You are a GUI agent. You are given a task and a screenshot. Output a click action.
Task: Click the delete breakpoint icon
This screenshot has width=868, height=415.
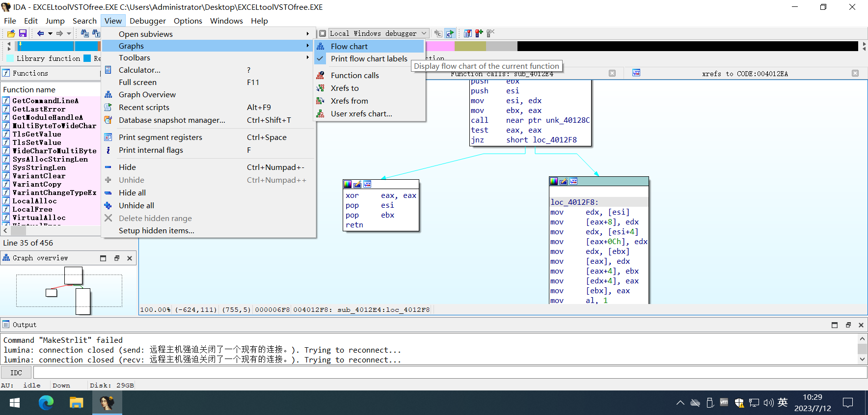pyautogui.click(x=490, y=33)
